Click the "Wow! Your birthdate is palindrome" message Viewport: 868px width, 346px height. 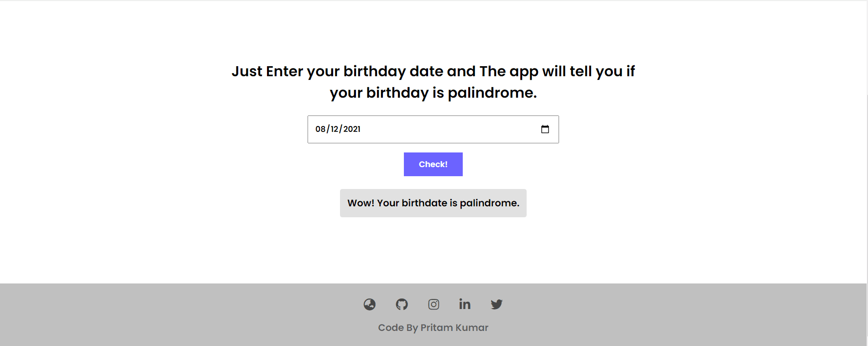433,203
